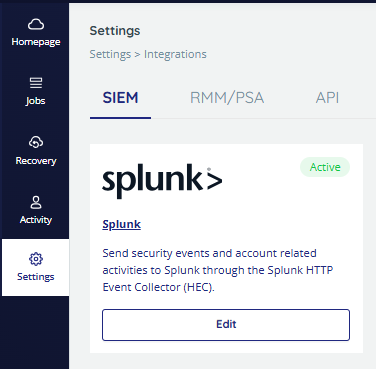Click the Settings breadcrumb link
Image resolution: width=376 pixels, height=369 pixels.
(110, 54)
